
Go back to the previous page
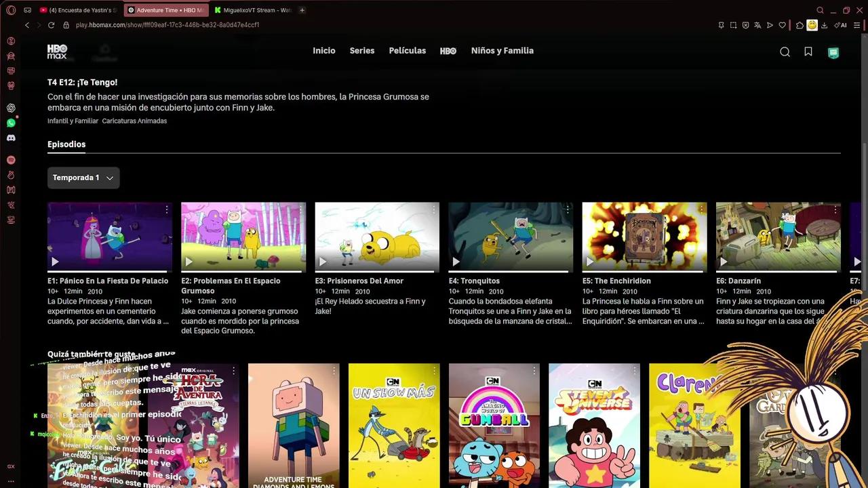point(27,25)
